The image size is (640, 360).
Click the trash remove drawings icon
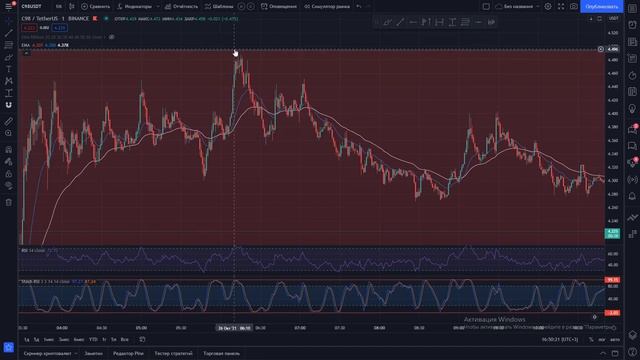click(9, 202)
